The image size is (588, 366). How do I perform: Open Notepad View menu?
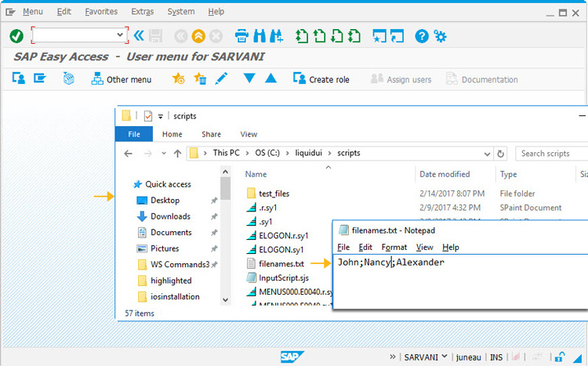(x=424, y=248)
